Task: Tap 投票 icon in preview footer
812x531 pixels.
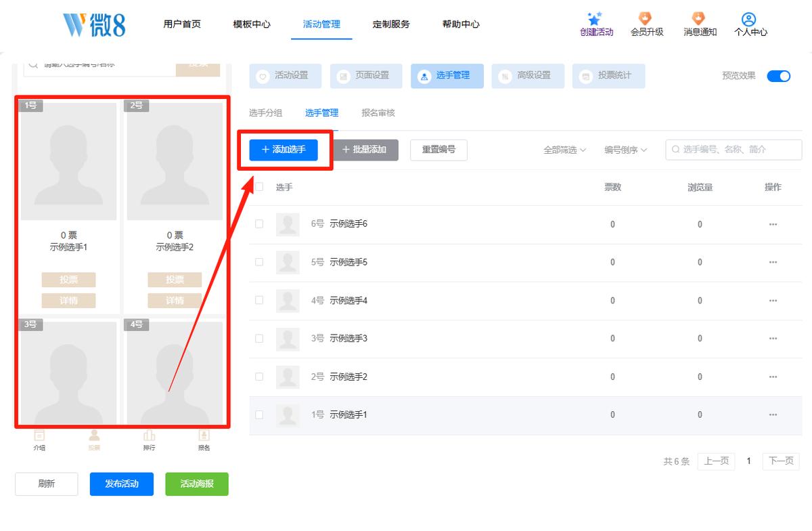Action: click(94, 436)
